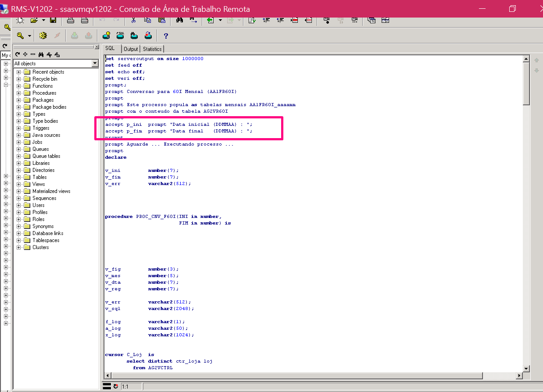This screenshot has width=543, height=392.
Task: Click the Find and replace icon
Action: (x=193, y=20)
